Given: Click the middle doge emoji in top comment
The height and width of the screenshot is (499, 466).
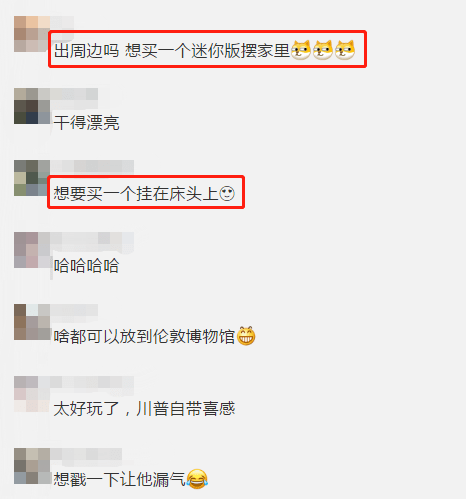Looking at the screenshot, I should point(323,50).
